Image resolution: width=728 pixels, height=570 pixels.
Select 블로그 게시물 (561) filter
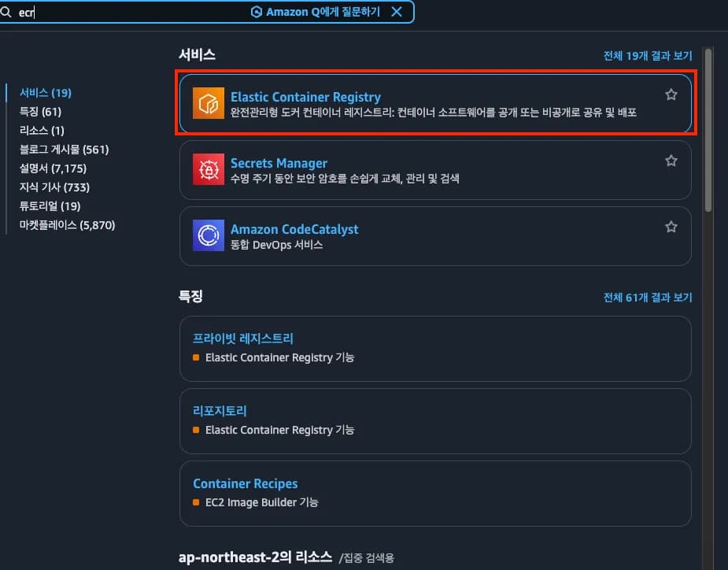(x=64, y=150)
